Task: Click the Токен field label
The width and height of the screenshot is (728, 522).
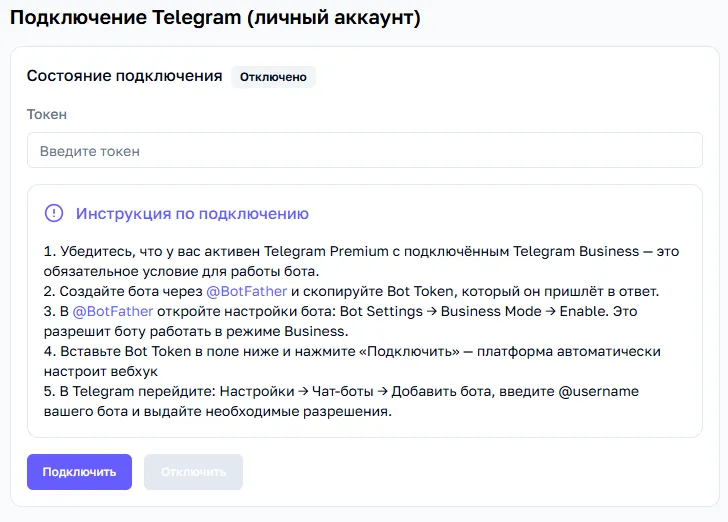Action: click(47, 114)
